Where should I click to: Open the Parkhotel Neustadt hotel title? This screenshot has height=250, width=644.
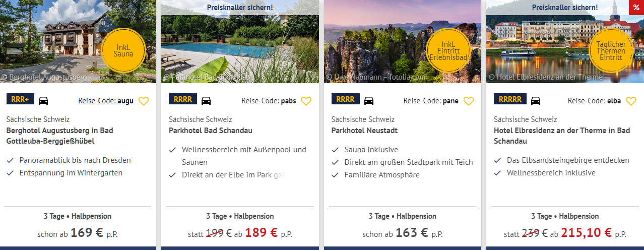point(364,131)
